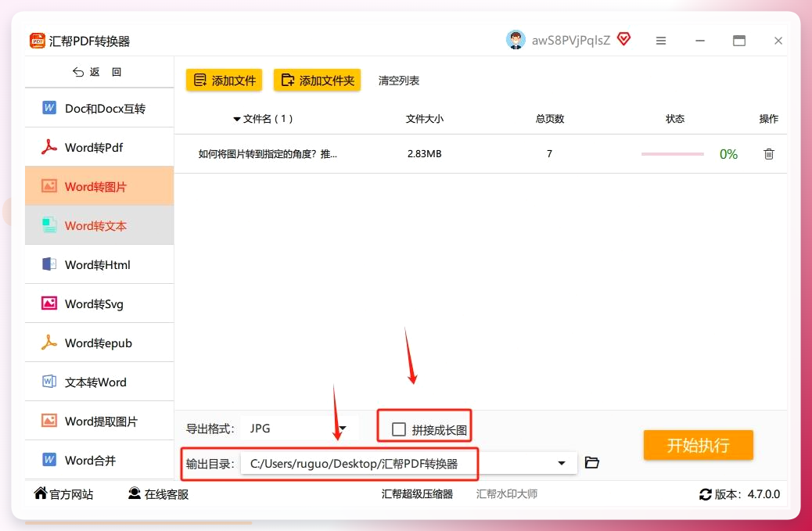The width and height of the screenshot is (812, 531).
Task: Switch to Word转Pdf conversion
Action: coord(99,147)
